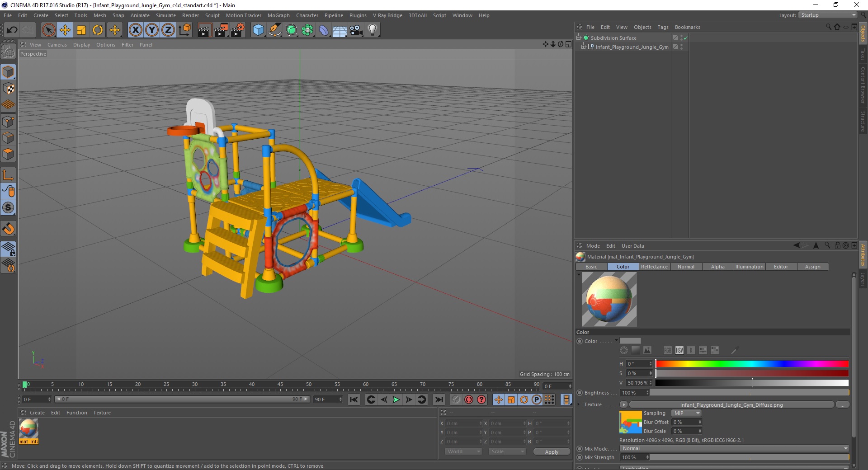Go to the end of animation
This screenshot has width=868, height=470.
point(439,399)
